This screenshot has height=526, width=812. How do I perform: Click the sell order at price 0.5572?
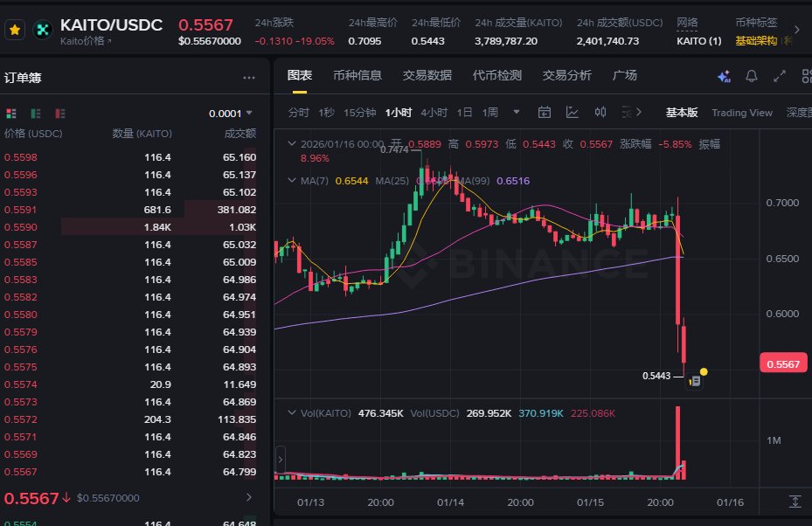(x=130, y=419)
